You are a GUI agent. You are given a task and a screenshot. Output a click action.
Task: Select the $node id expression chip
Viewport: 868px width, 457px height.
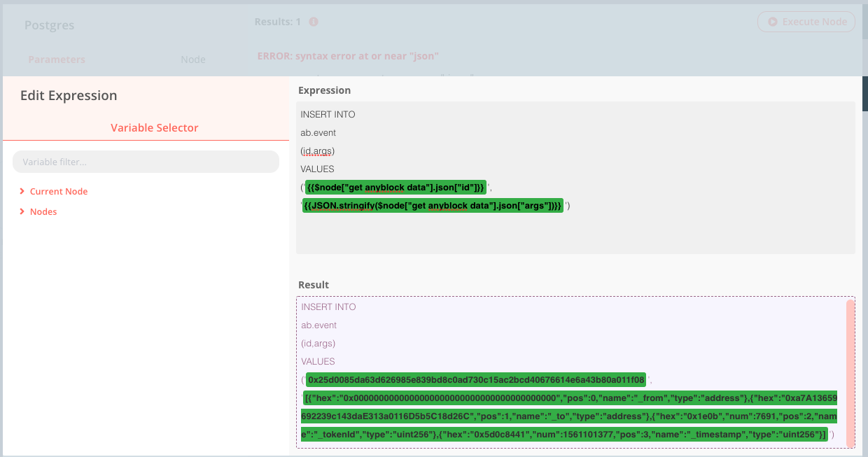click(395, 188)
